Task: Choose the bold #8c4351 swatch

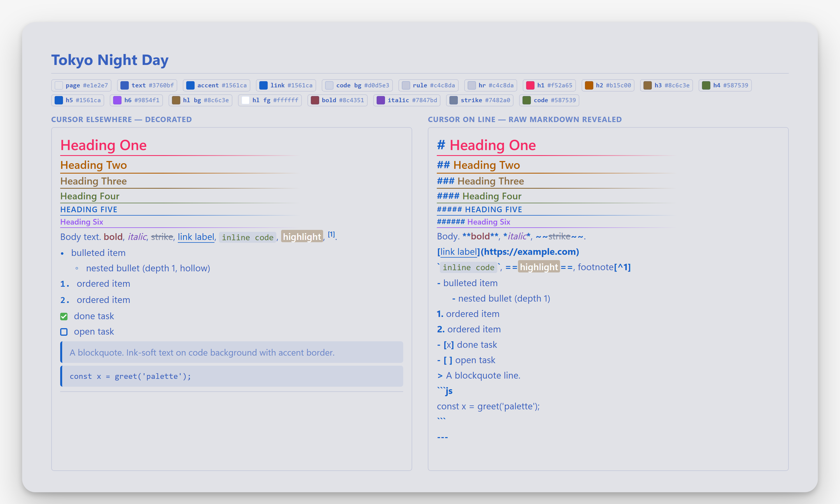Action: (337, 100)
